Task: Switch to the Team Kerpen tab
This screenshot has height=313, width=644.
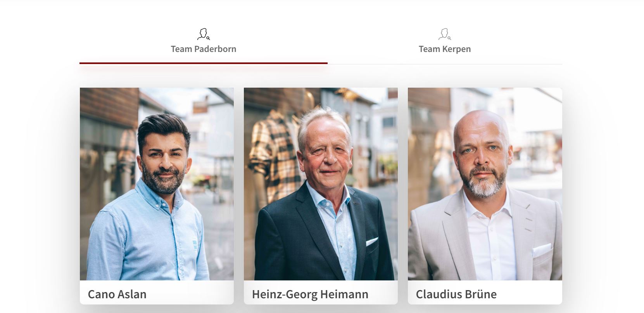Action: 445,49
